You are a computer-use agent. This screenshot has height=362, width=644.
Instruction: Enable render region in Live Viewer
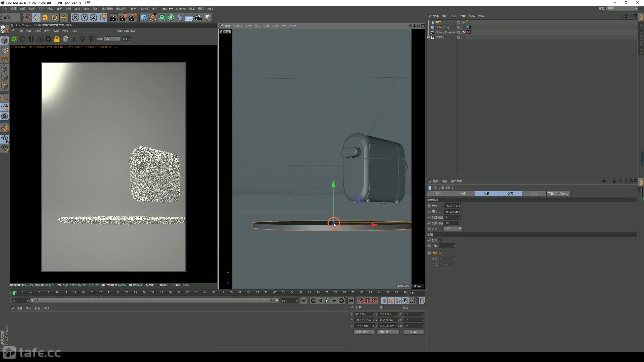(x=74, y=39)
